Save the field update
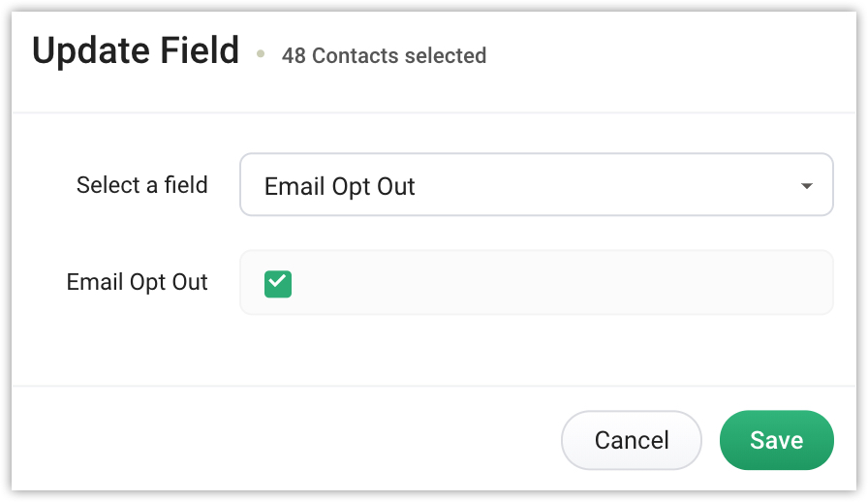 pos(777,441)
